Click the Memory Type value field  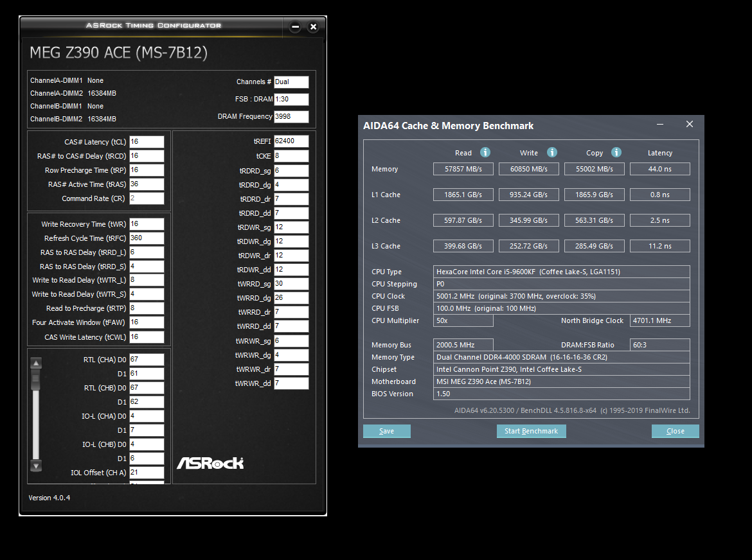pyautogui.click(x=562, y=357)
